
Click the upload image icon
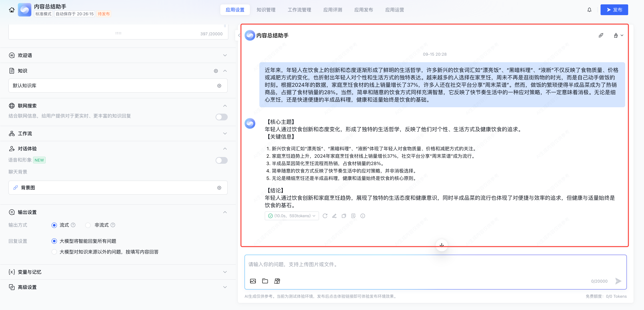tap(253, 281)
